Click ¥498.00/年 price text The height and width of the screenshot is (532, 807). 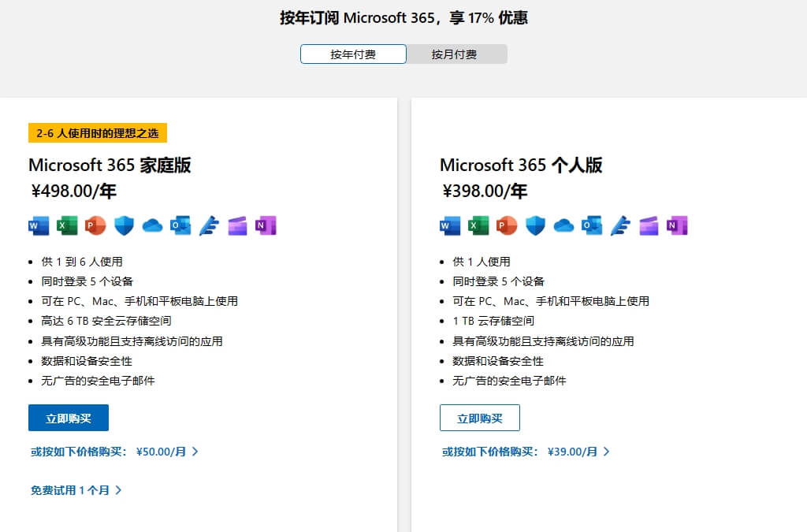[73, 192]
